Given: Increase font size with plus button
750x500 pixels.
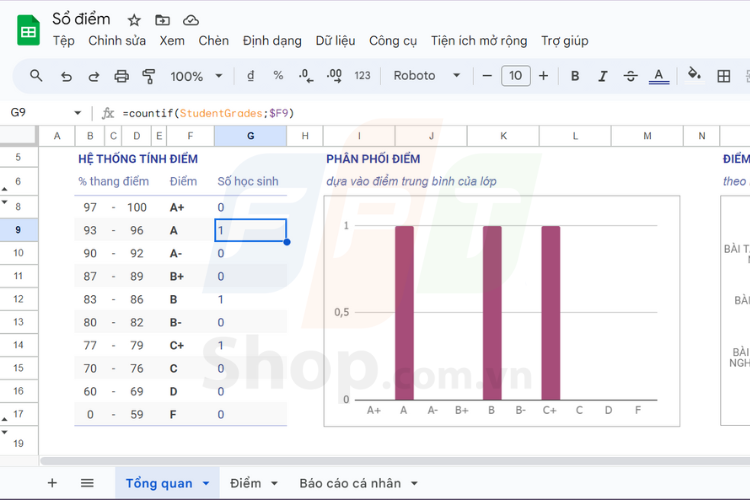Looking at the screenshot, I should (x=543, y=76).
